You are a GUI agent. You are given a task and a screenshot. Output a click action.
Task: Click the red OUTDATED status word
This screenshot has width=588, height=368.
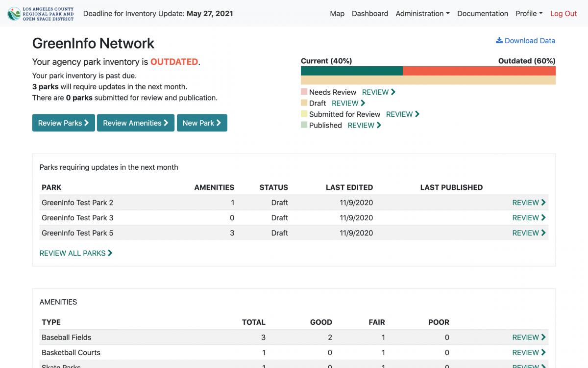[x=174, y=62]
